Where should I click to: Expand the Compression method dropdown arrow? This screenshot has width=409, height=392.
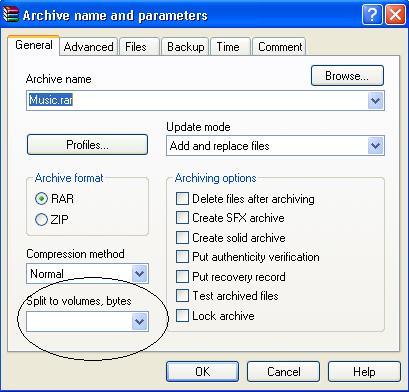tap(140, 274)
